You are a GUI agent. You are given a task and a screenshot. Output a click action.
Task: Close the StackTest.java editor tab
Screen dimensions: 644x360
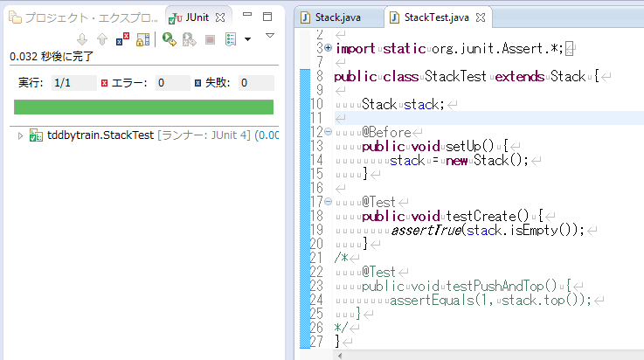pyautogui.click(x=480, y=17)
